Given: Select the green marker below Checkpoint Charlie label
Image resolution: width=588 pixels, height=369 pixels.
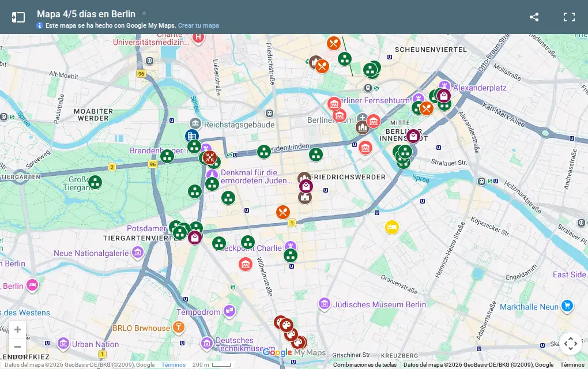Looking at the screenshot, I should click(290, 256).
